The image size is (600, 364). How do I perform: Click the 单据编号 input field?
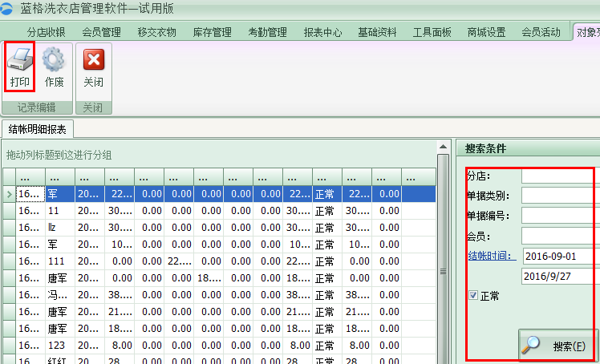[x=560, y=216]
